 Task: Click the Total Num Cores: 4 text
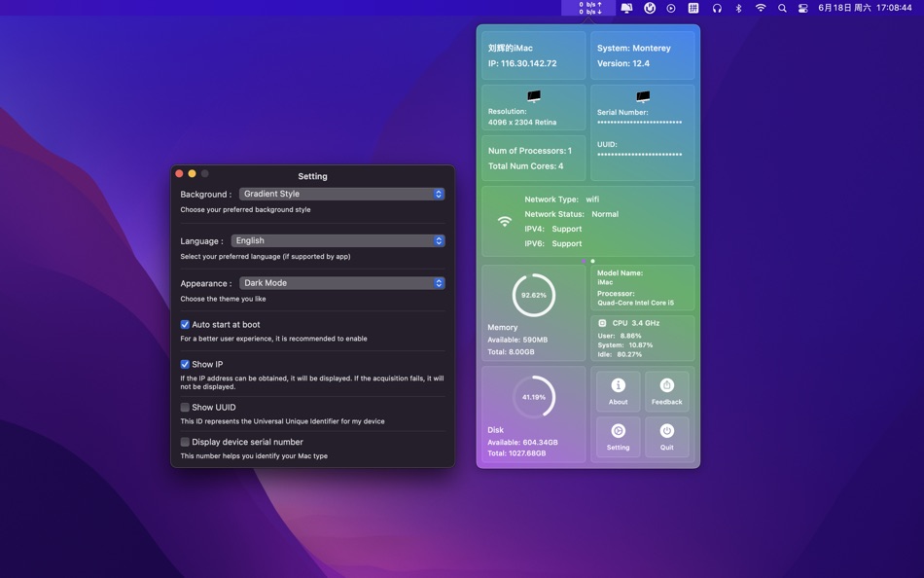click(x=525, y=166)
